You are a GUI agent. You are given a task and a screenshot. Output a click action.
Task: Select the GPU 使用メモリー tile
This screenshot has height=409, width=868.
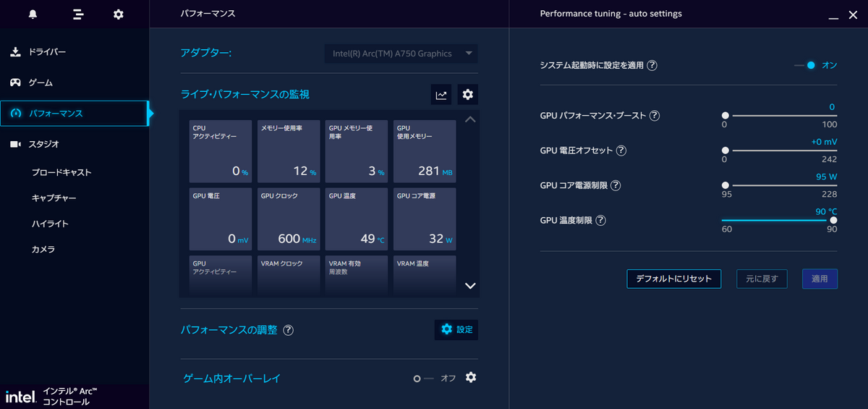[x=425, y=151]
